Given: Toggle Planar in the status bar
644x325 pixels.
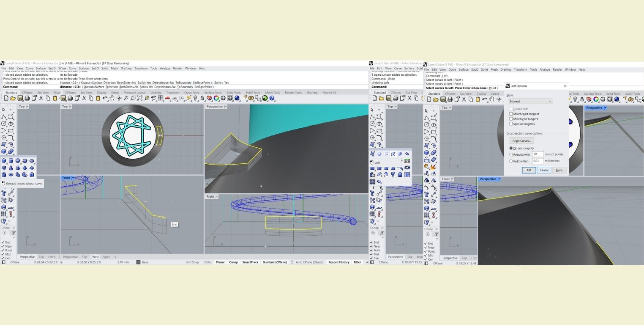Looking at the screenshot, I should click(x=220, y=262).
